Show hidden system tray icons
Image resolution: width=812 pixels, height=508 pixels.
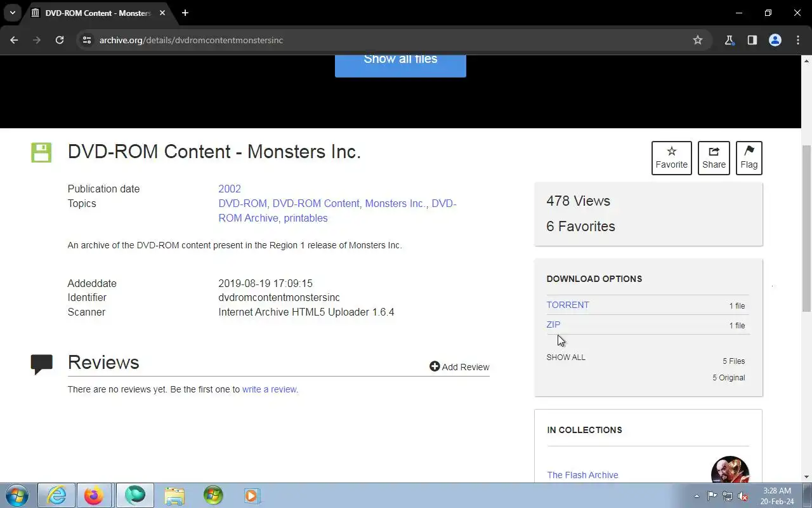pyautogui.click(x=697, y=496)
